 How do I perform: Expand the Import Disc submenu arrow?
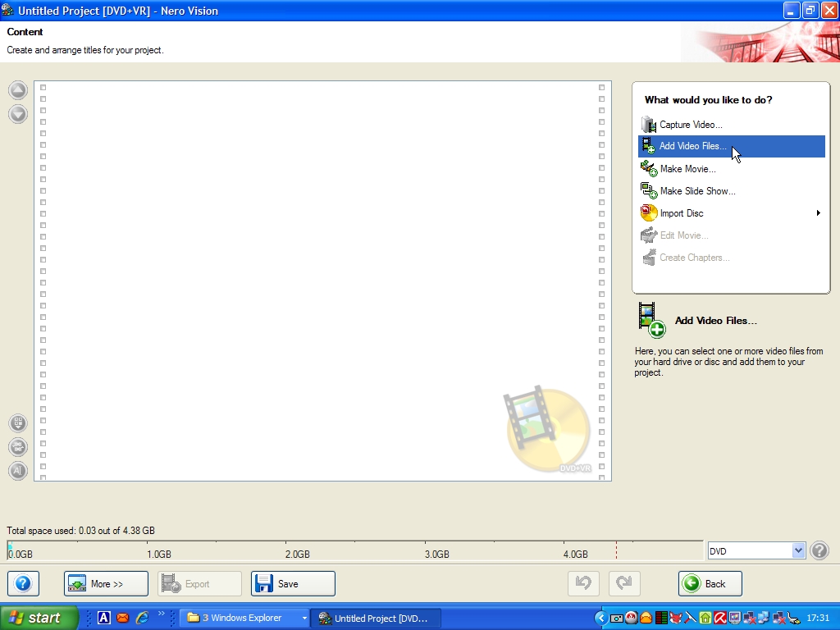(818, 213)
